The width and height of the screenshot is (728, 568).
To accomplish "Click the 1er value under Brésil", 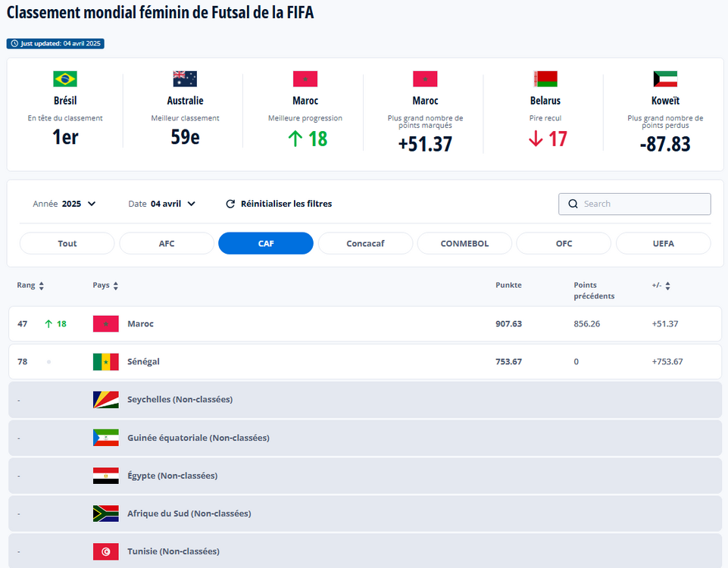I will click(x=65, y=137).
